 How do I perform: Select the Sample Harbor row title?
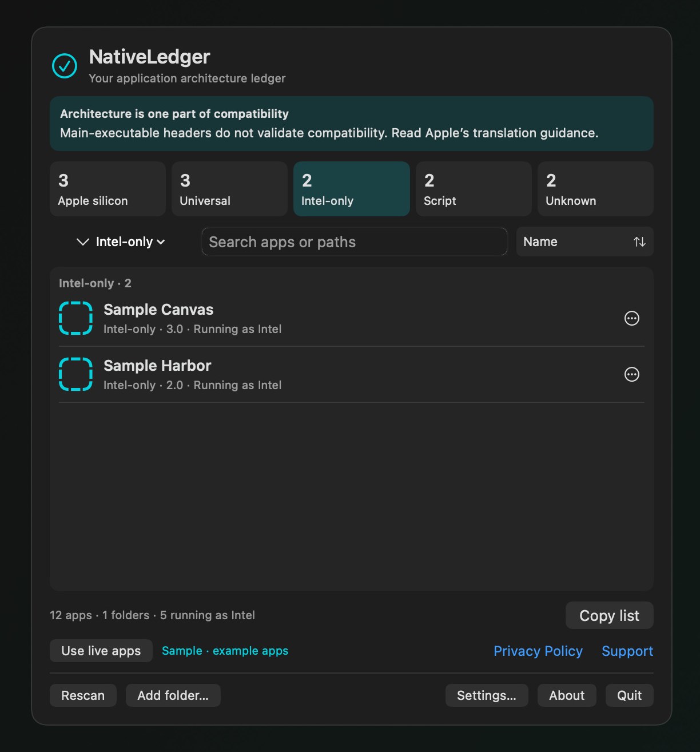click(x=157, y=366)
